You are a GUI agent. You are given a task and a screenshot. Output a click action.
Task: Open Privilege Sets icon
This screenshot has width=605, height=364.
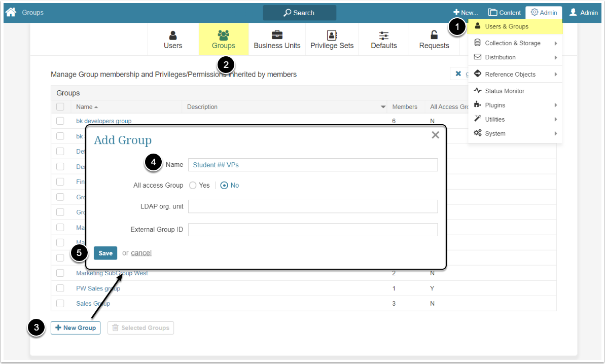(332, 35)
